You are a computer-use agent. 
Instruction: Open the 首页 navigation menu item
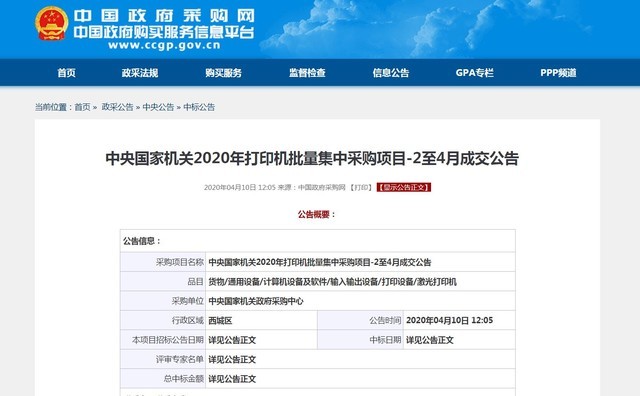tap(67, 73)
